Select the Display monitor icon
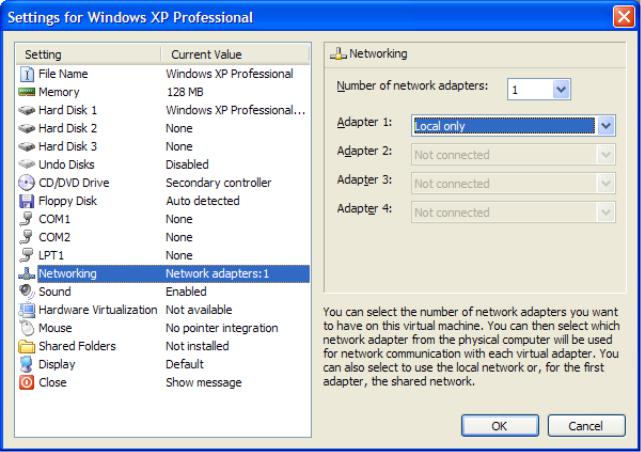Image resolution: width=641 pixels, height=452 pixels. point(27,364)
